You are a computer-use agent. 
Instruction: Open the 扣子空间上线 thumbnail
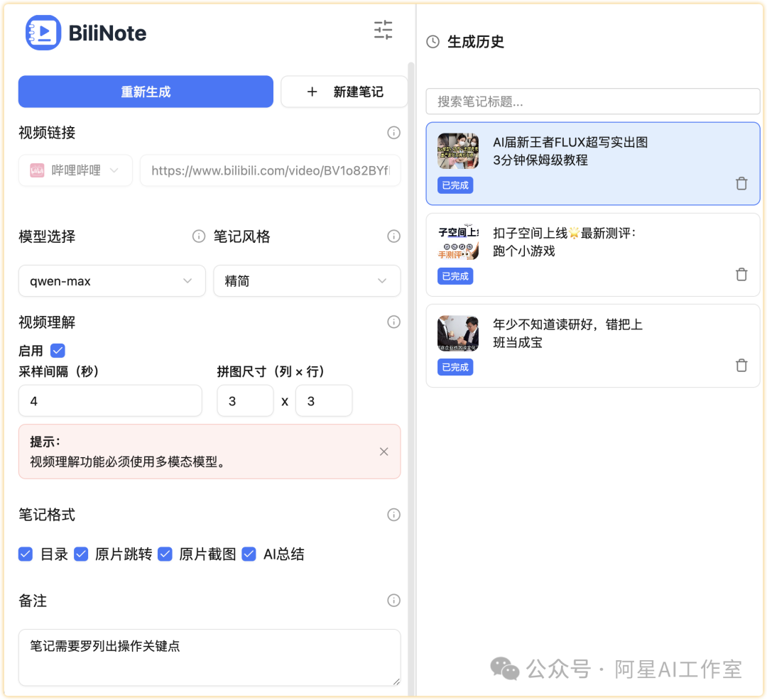pyautogui.click(x=458, y=242)
